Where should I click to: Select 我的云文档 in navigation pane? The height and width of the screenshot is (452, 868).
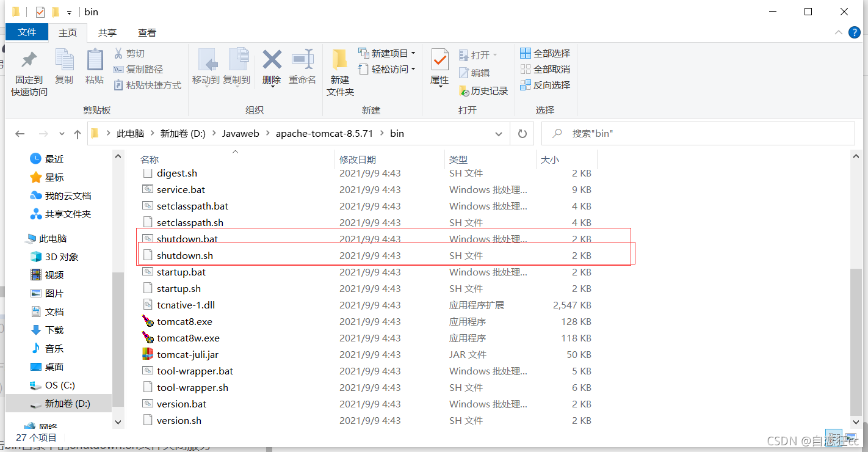(x=60, y=195)
